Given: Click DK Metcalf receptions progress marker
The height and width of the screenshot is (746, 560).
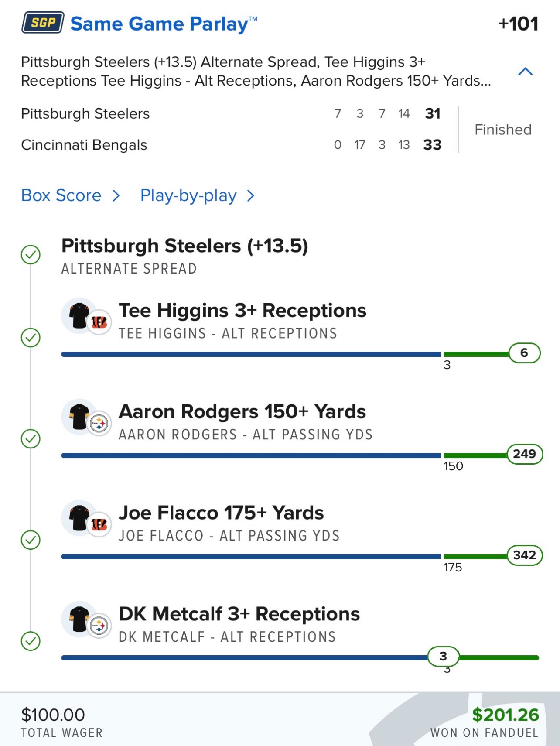Looking at the screenshot, I should (x=443, y=656).
